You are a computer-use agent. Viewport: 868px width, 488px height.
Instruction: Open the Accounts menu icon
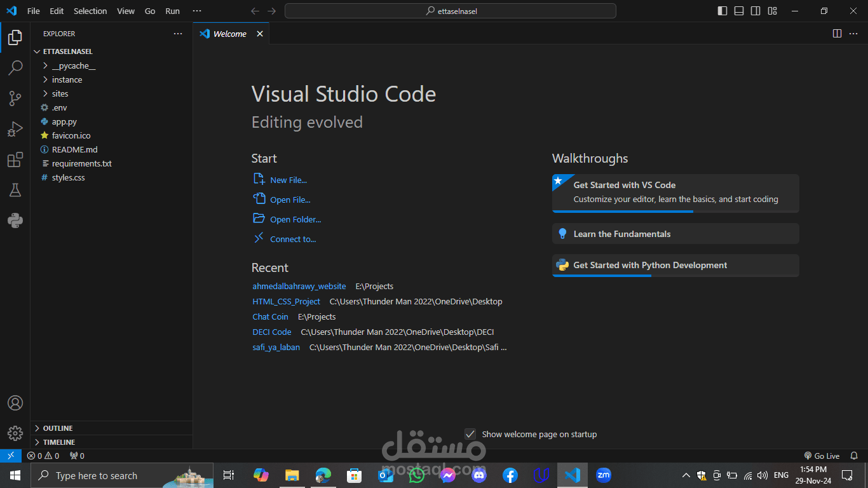pyautogui.click(x=15, y=403)
